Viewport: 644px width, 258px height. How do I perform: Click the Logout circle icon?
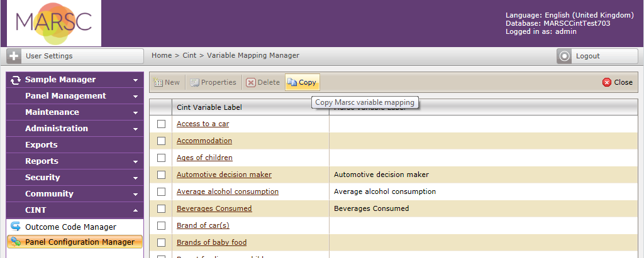565,56
